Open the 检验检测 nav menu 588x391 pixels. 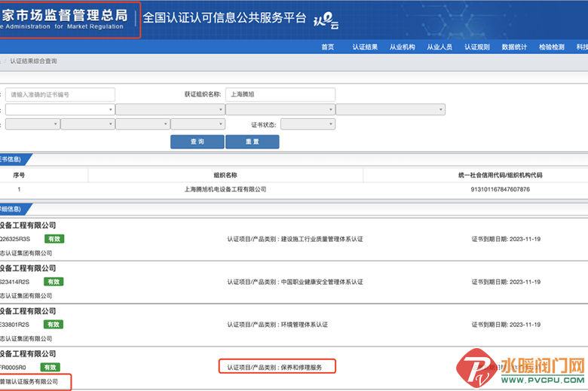point(552,47)
